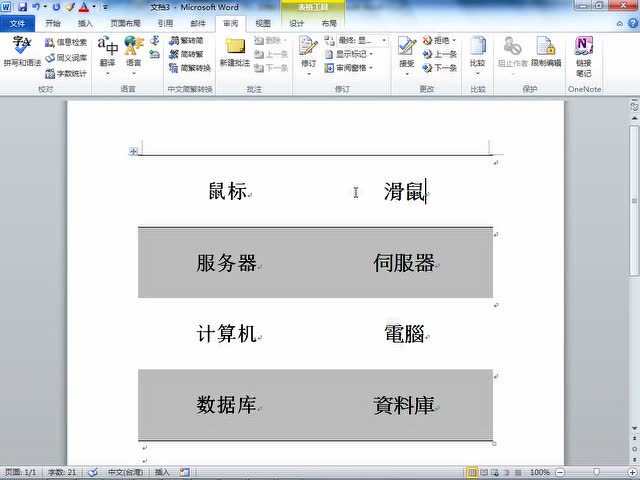The width and height of the screenshot is (640, 480).
Task: Click the proofing check icon in status bar
Action: [x=93, y=472]
